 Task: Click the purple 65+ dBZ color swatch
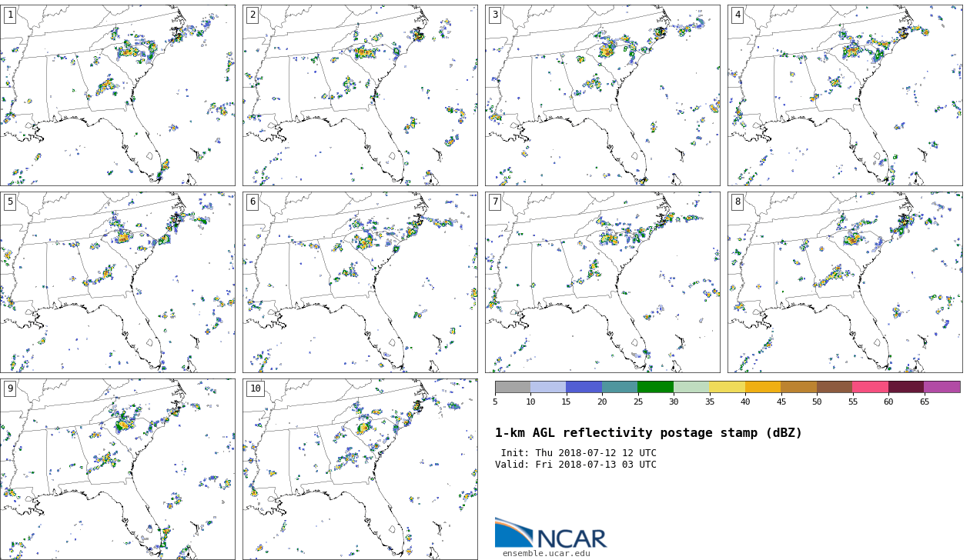point(942,387)
